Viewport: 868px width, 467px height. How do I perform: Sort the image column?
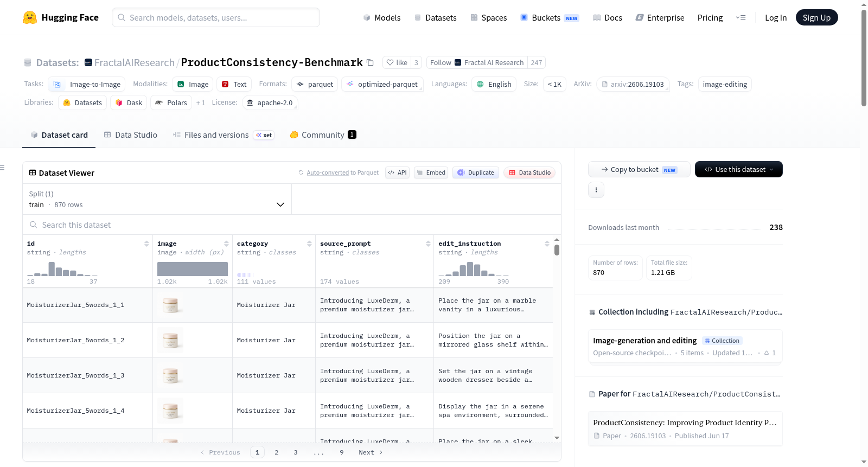pyautogui.click(x=226, y=244)
